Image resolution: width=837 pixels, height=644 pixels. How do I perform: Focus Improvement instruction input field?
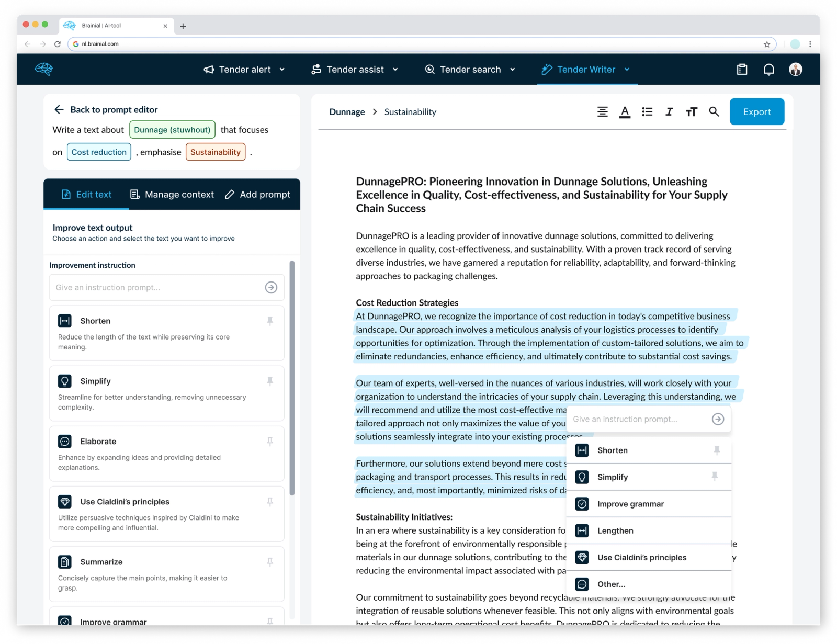(x=166, y=287)
